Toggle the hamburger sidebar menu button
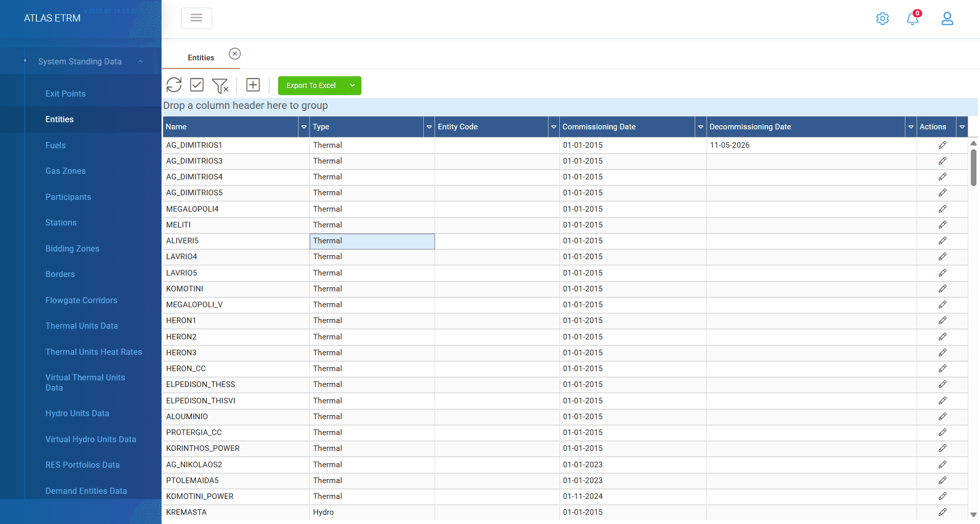This screenshot has height=524, width=980. (x=196, y=18)
